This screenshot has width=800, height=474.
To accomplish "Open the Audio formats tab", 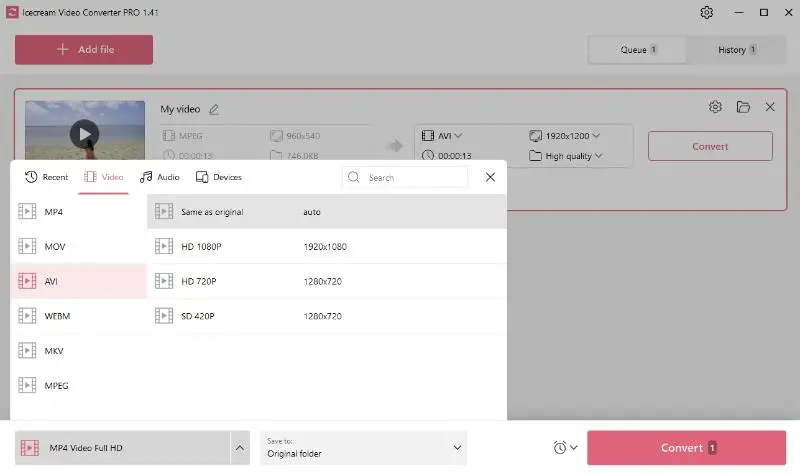I will click(160, 177).
